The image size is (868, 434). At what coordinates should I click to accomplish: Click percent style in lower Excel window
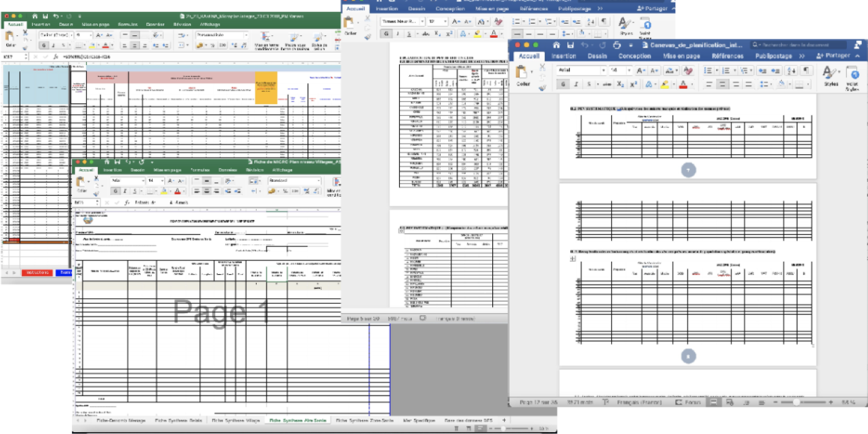click(x=285, y=191)
